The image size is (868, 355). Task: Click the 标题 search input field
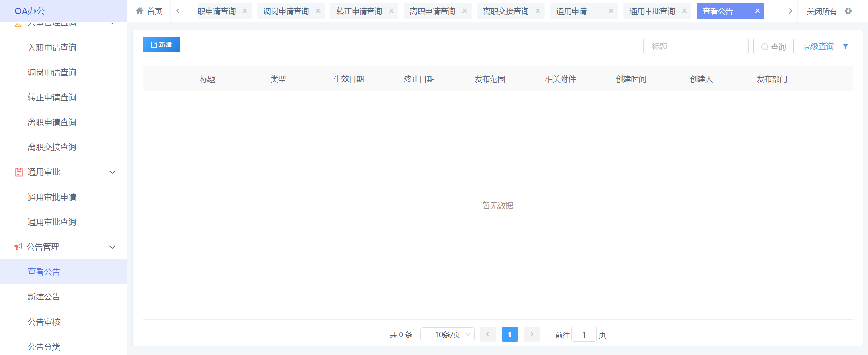(x=695, y=47)
